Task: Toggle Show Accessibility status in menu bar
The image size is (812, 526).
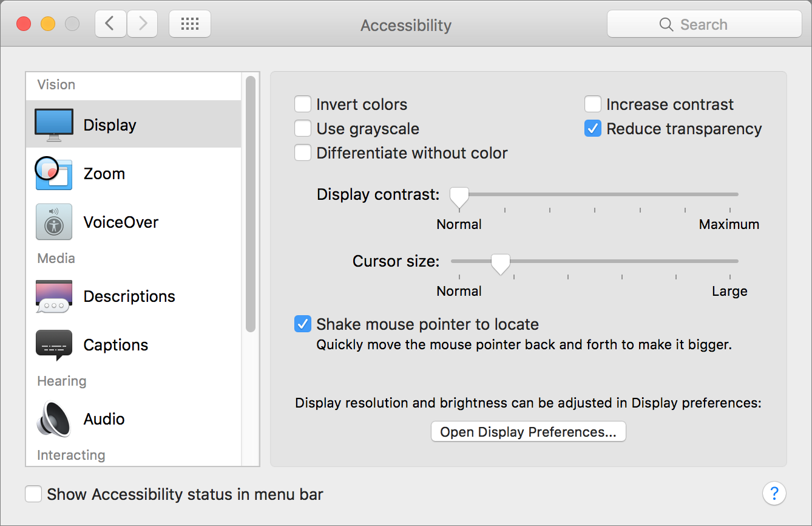Action: point(33,494)
